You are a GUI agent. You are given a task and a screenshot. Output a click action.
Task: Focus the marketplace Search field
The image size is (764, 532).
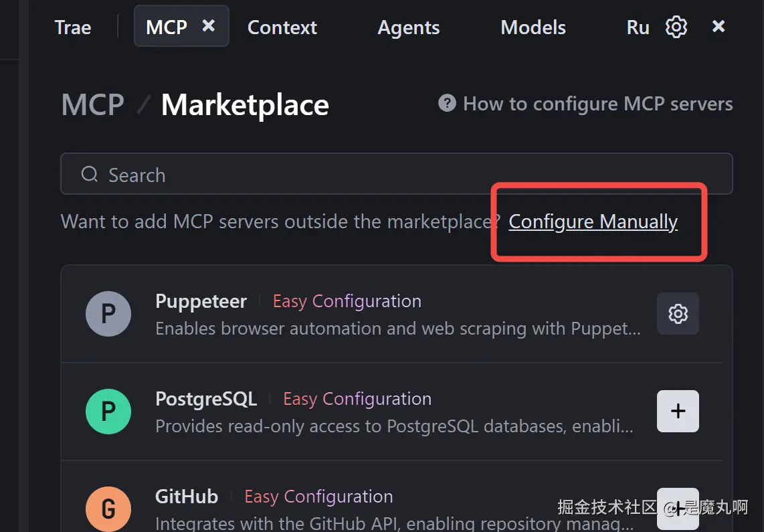(x=401, y=175)
